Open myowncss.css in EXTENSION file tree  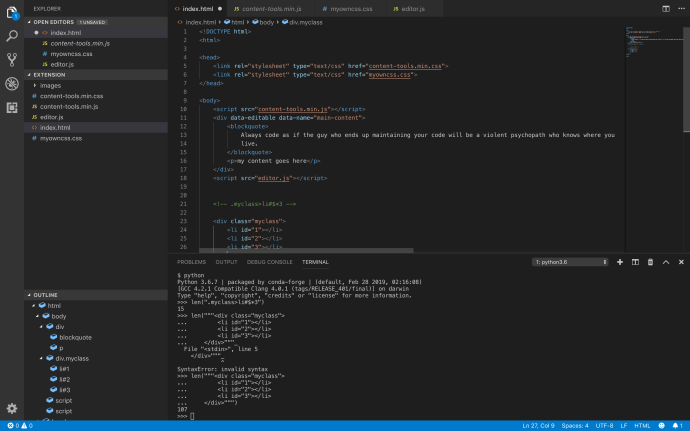[x=61, y=138]
